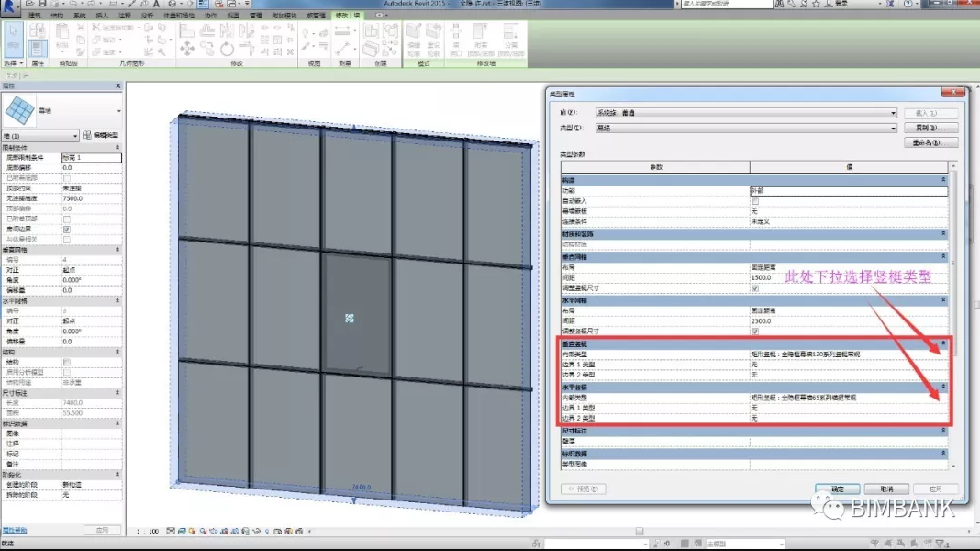Click the 确定 button

(x=837, y=489)
